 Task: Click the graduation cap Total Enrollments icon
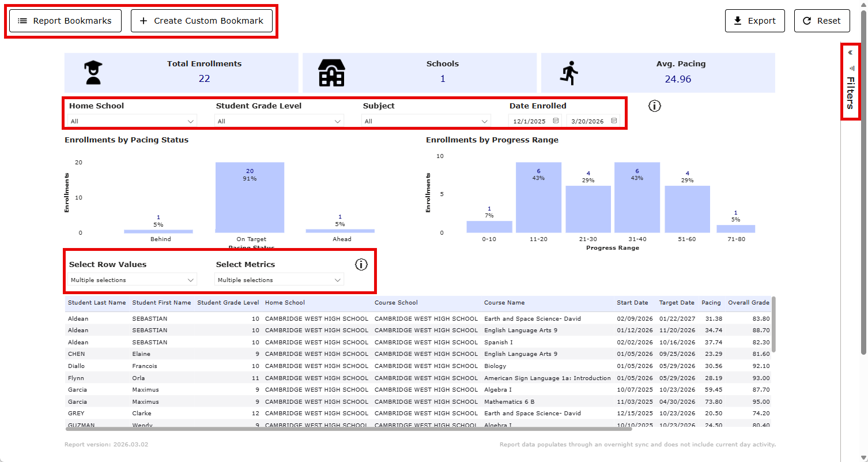pyautogui.click(x=92, y=72)
